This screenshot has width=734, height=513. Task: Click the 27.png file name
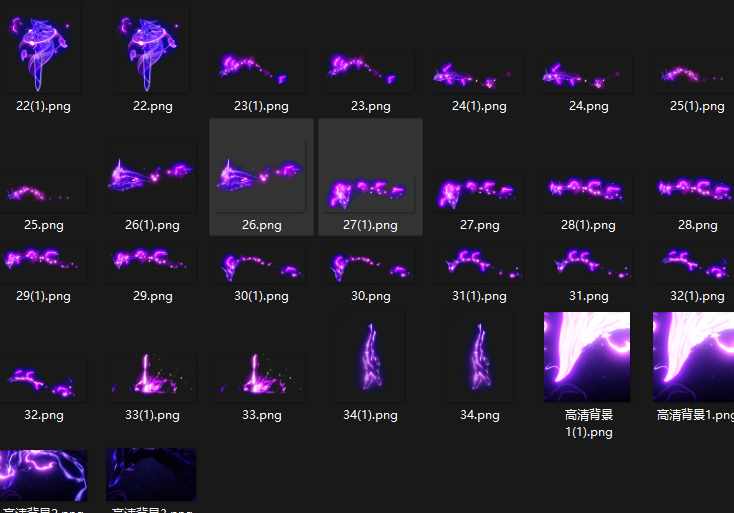coord(479,225)
